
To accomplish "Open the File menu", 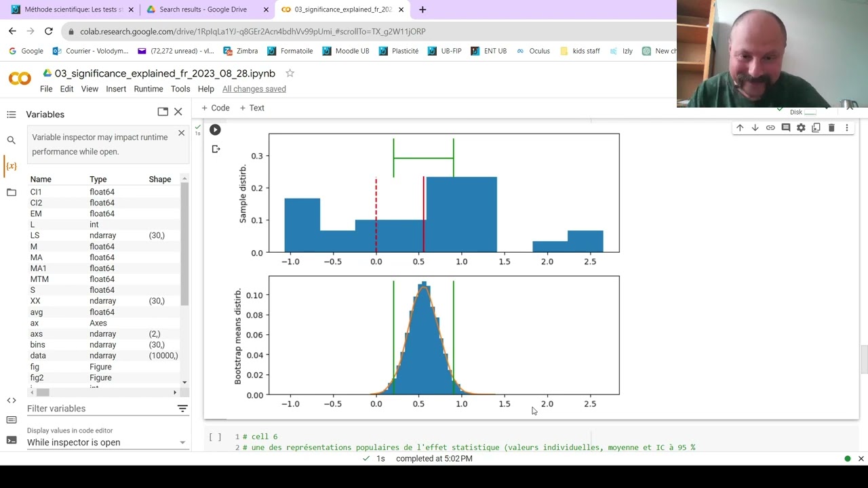I will (46, 89).
